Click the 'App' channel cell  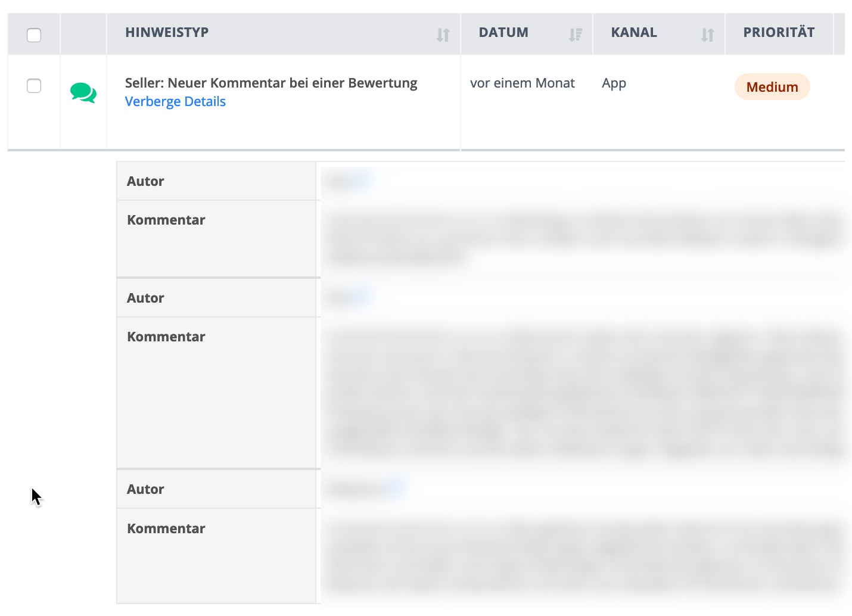614,83
